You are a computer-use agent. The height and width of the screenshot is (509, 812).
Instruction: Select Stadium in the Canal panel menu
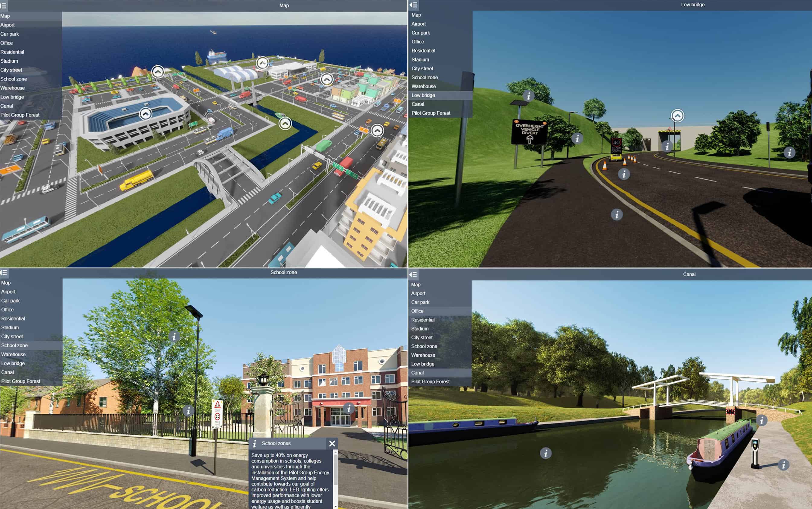pyautogui.click(x=420, y=329)
